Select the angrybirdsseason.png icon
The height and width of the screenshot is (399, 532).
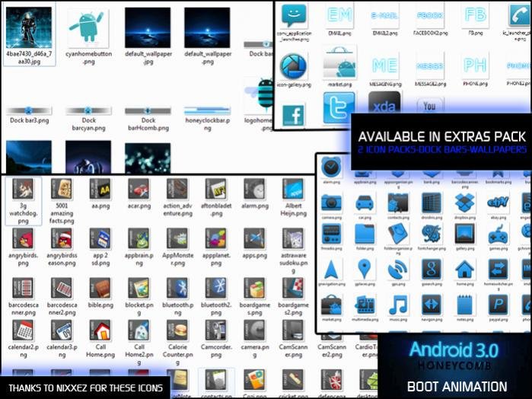[62, 238]
